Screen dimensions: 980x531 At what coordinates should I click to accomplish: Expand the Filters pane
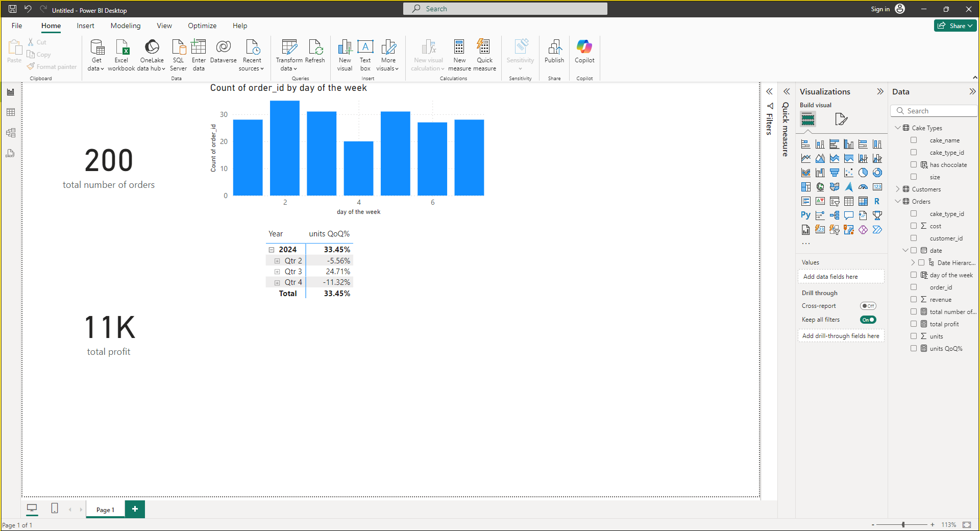coord(769,92)
